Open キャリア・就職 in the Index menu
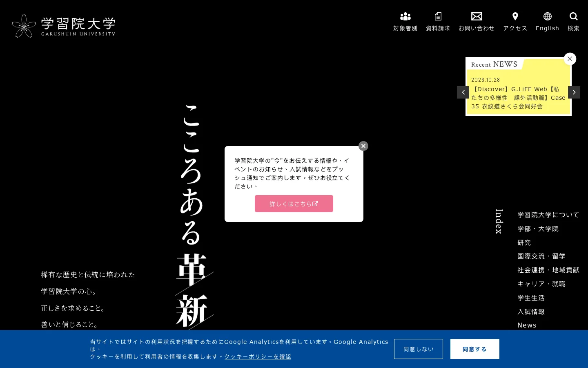This screenshot has height=368, width=588. click(x=541, y=284)
